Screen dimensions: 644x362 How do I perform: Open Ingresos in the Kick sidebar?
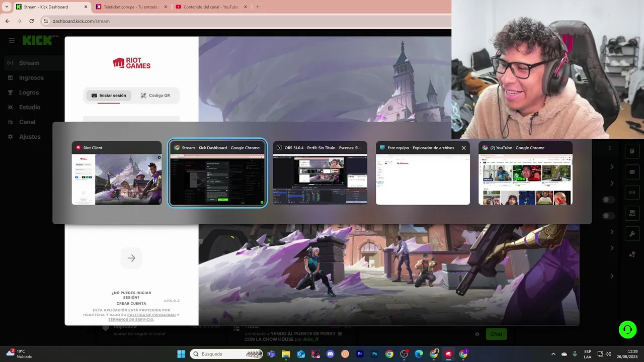click(x=31, y=78)
